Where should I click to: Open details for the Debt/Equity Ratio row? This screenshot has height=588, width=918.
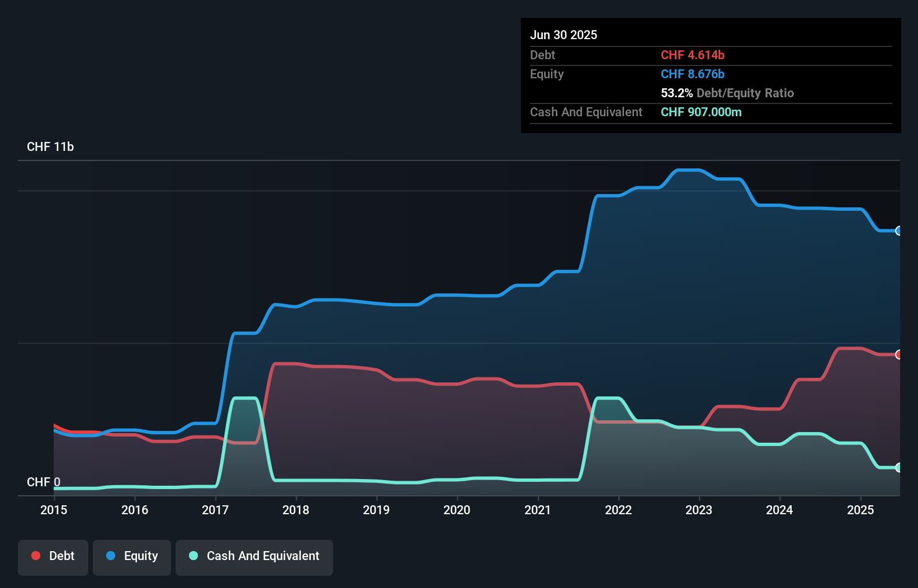coord(727,93)
